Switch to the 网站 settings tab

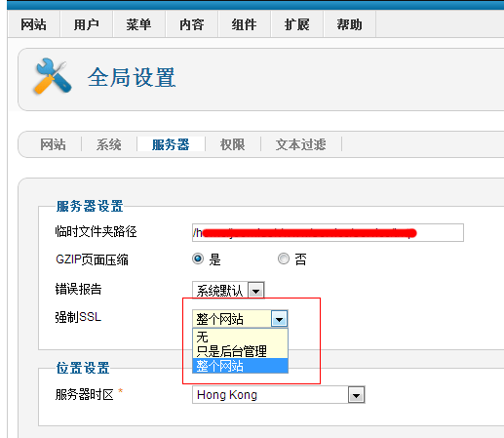tap(53, 144)
